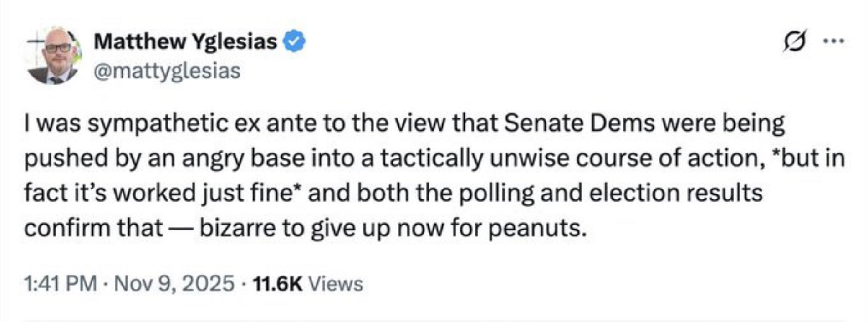868x322 pixels.
Task: Open the @mattyglesias handle link
Action: [167, 71]
